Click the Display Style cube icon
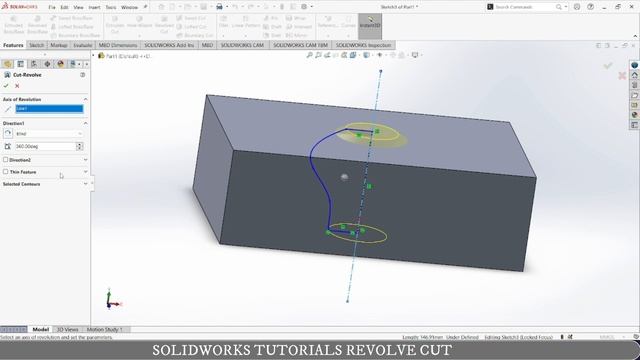The height and width of the screenshot is (360, 640). 367,55
